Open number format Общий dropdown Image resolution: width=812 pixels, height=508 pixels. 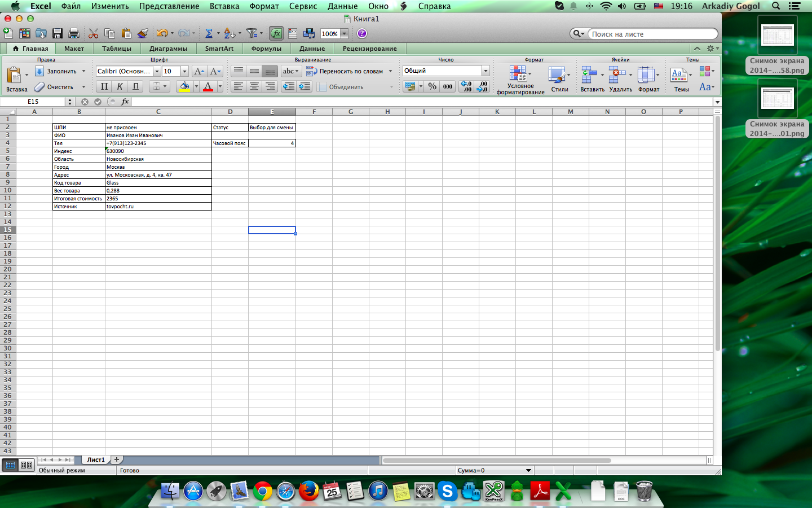coord(486,71)
